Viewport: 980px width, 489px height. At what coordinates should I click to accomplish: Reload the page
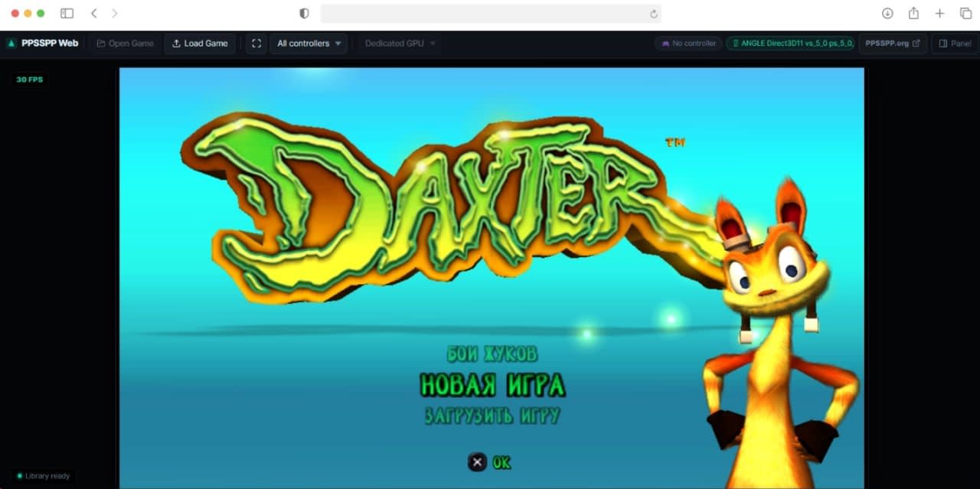point(653,14)
